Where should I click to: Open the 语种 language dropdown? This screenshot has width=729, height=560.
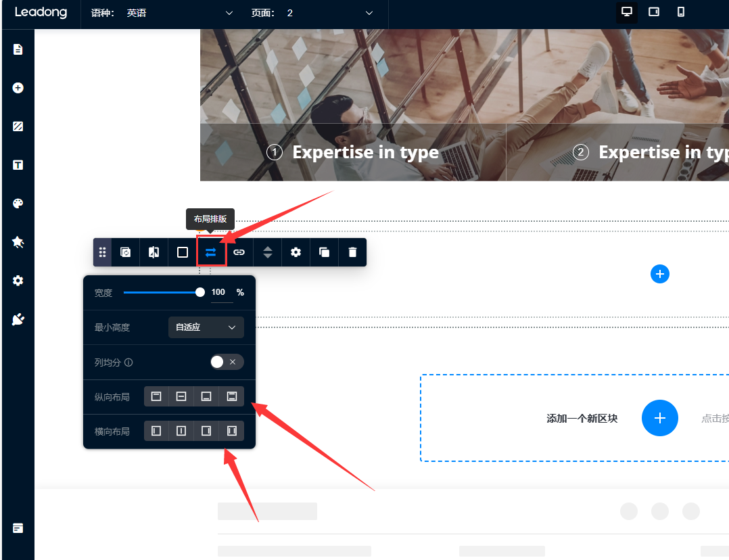click(179, 13)
